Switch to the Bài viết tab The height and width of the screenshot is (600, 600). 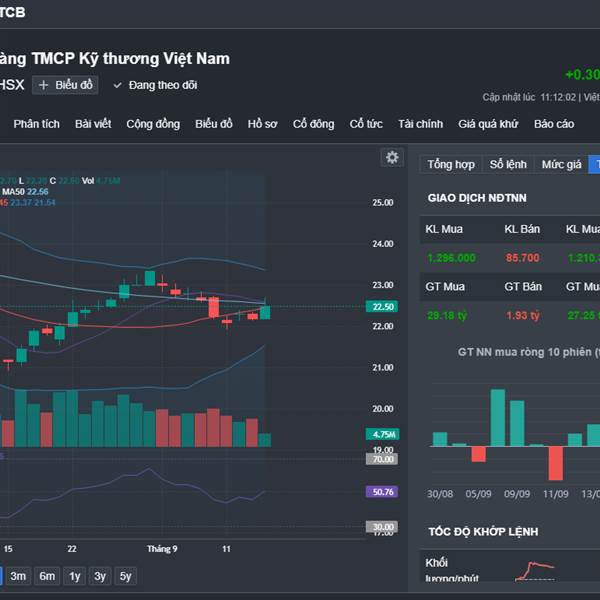click(93, 124)
